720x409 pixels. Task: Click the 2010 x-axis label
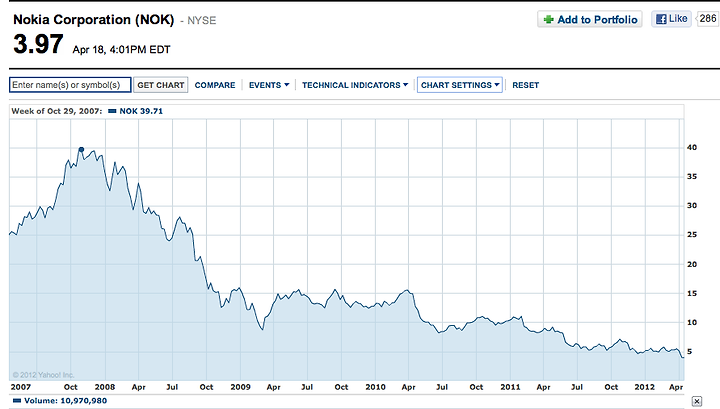(375, 387)
